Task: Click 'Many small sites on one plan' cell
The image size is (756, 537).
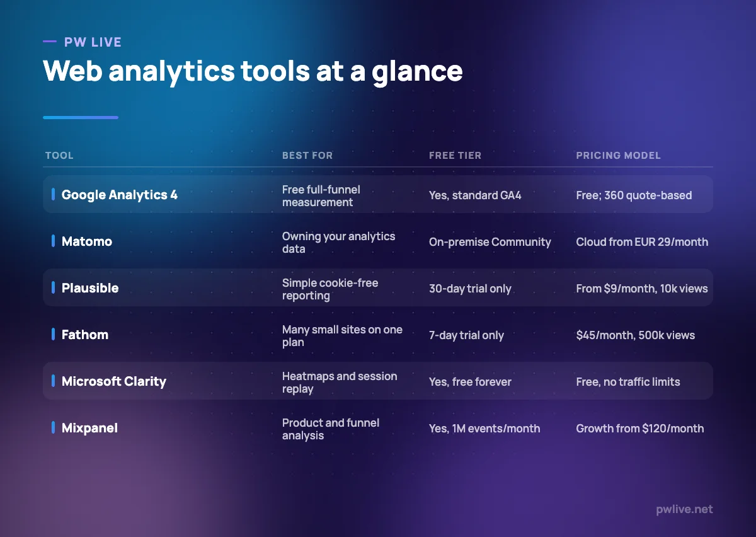Action: [342, 335]
